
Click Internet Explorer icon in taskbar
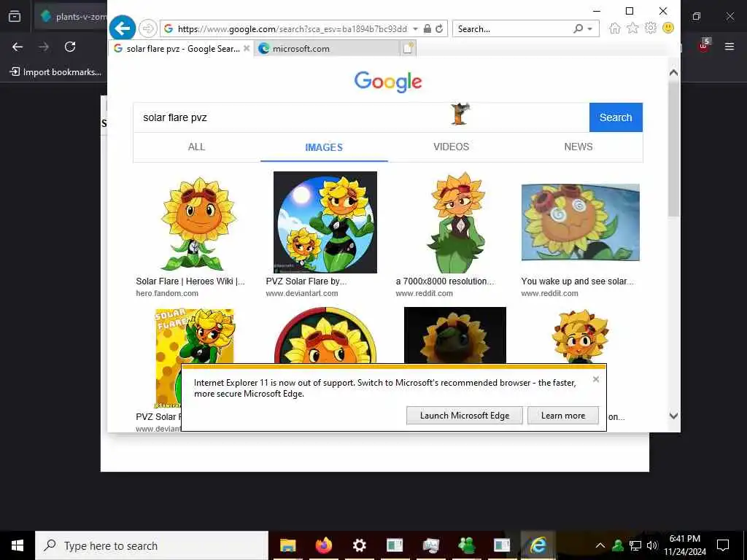coord(538,545)
